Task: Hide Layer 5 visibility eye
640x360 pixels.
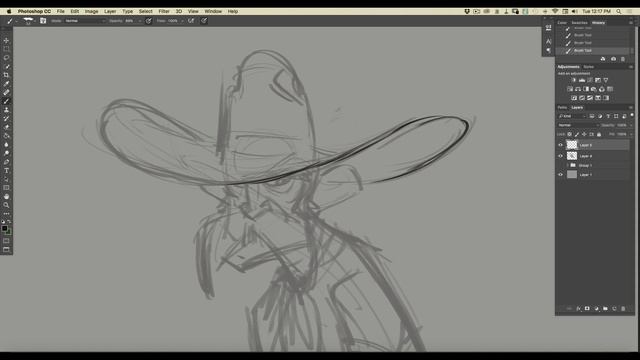Action: coord(560,145)
